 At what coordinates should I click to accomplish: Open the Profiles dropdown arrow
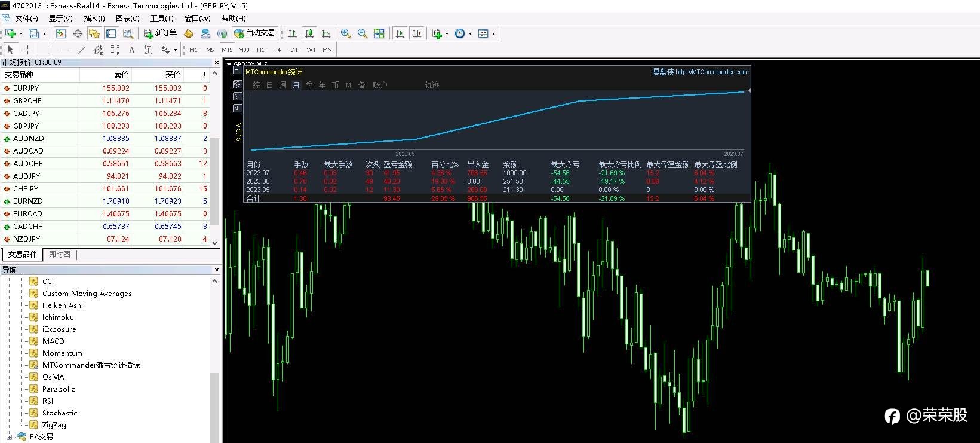(x=44, y=33)
